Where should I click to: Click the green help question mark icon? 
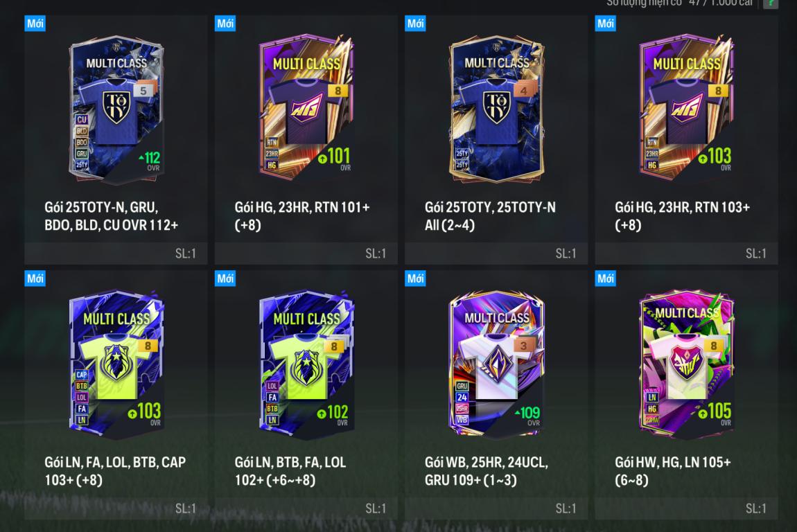(x=771, y=3)
